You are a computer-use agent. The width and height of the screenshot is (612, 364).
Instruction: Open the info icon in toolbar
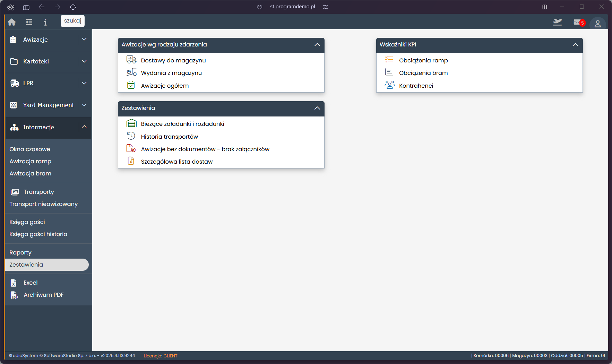tap(45, 22)
